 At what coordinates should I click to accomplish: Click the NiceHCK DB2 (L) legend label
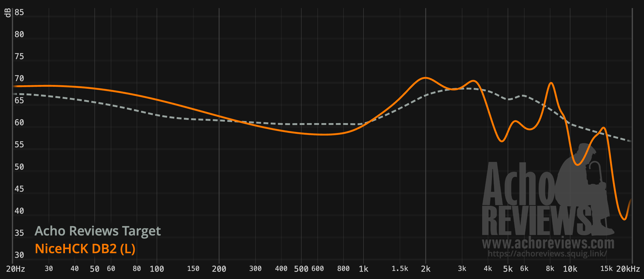(85, 249)
